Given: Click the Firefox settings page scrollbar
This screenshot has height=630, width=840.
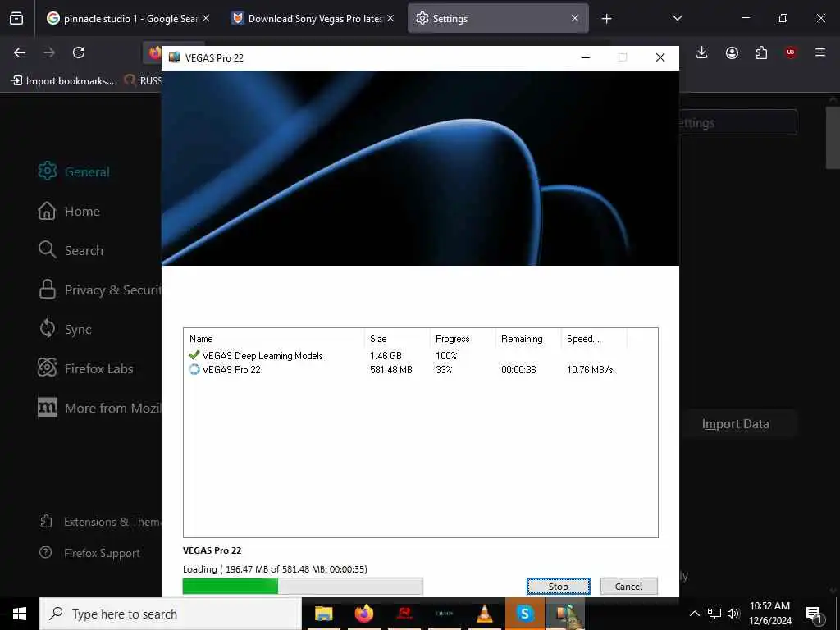Looking at the screenshot, I should click(833, 138).
